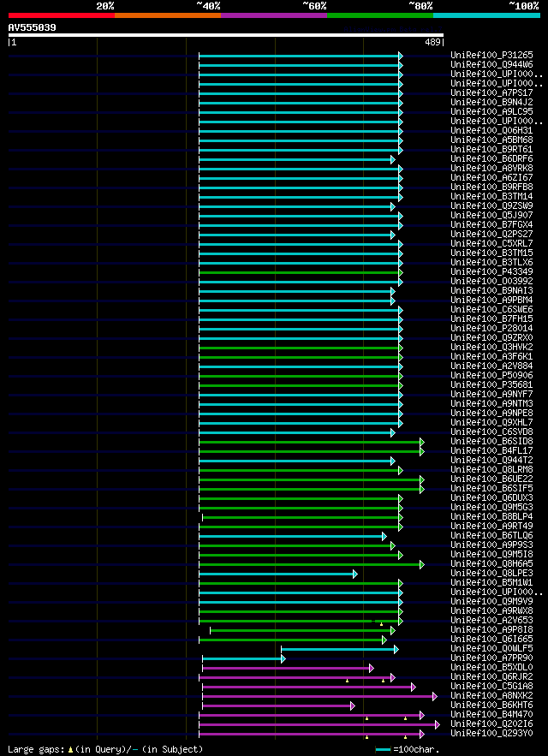548x756 pixels.
Task: Open hit UniRef100_C5XRL7
Action: [x=491, y=243]
